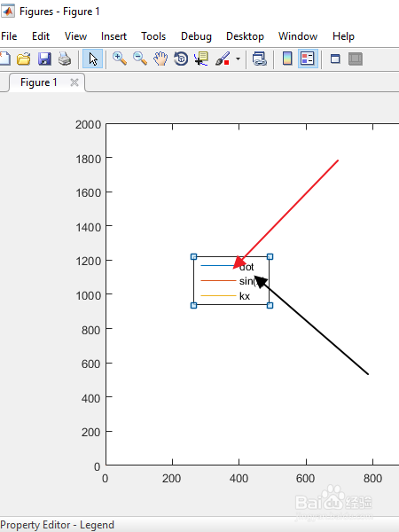Viewport: 399px width, 532px height.
Task: Click the y-axis label 1000
Action: coord(88,295)
